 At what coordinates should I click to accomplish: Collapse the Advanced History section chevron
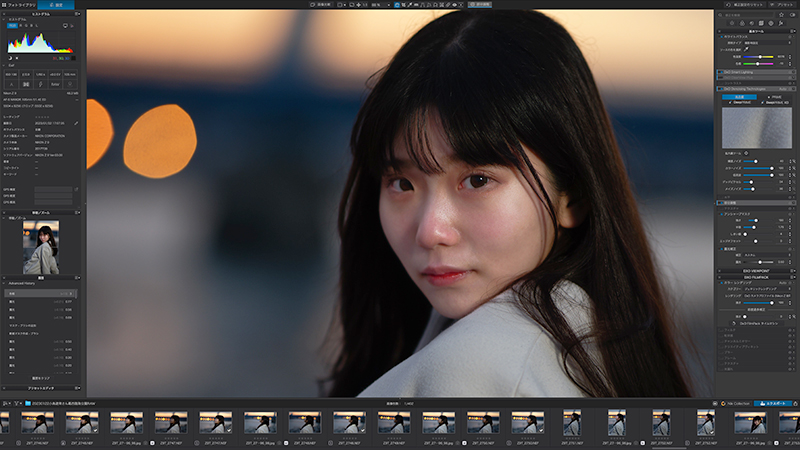[x=4, y=283]
